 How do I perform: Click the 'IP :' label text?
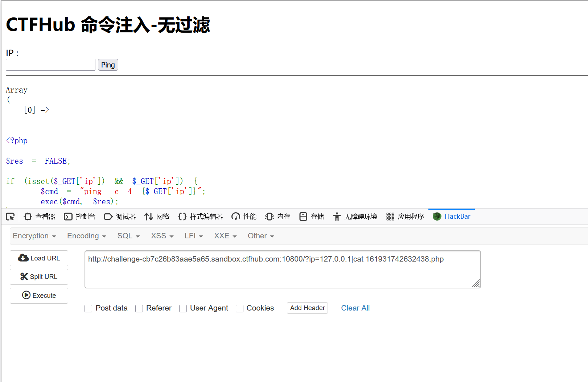12,53
